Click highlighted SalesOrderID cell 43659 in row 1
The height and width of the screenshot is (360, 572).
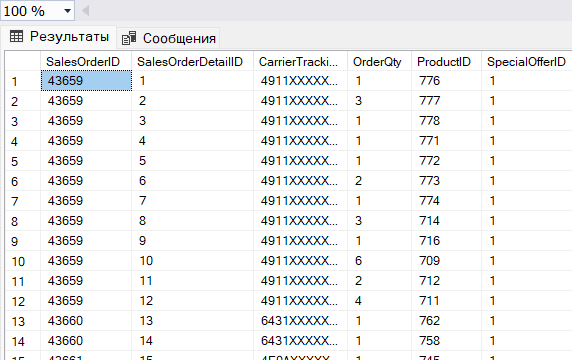[86, 81]
